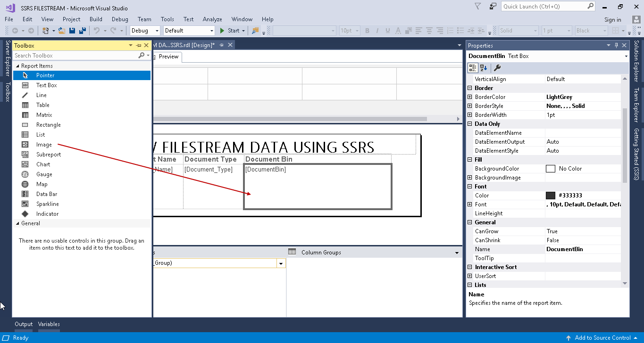Open the Property Pages wrench icon

tap(497, 68)
